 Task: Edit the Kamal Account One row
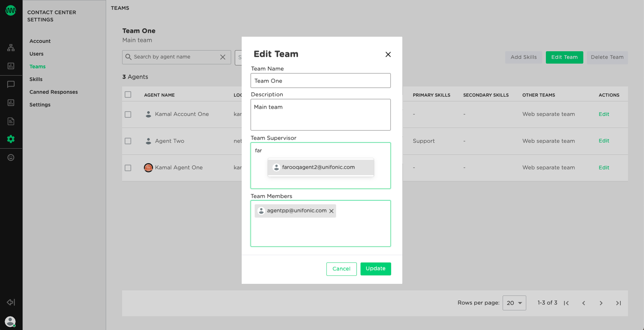click(x=604, y=114)
